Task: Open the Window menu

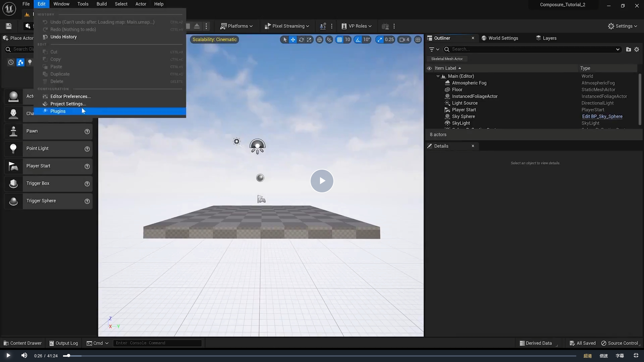Action: pyautogui.click(x=61, y=4)
